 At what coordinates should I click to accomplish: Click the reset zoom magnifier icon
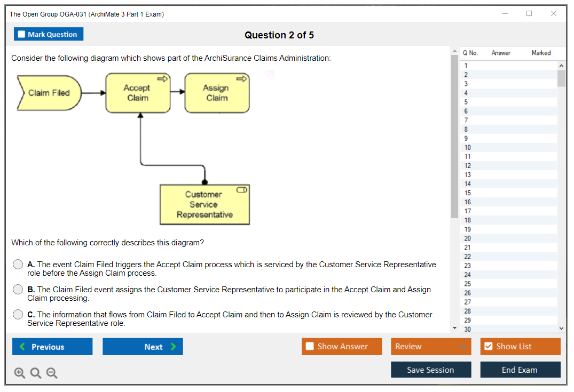[36, 373]
